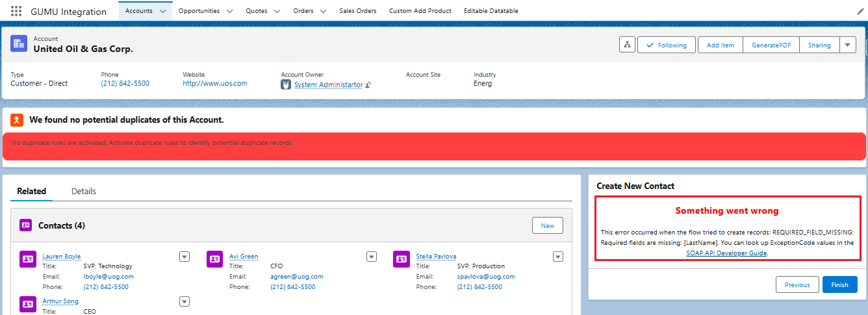This screenshot has height=315, width=868.
Task: Click Stella Pavlova's contact icon
Action: pyautogui.click(x=402, y=258)
